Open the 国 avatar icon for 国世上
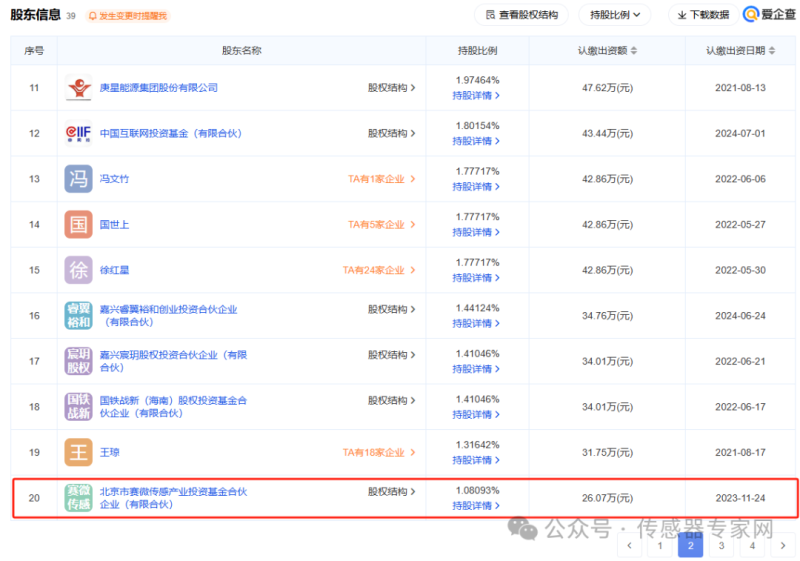 [79, 224]
